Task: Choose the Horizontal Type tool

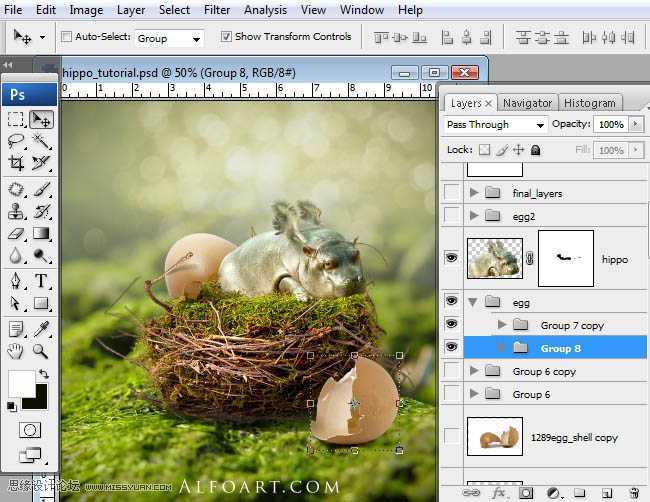Action: click(x=41, y=281)
